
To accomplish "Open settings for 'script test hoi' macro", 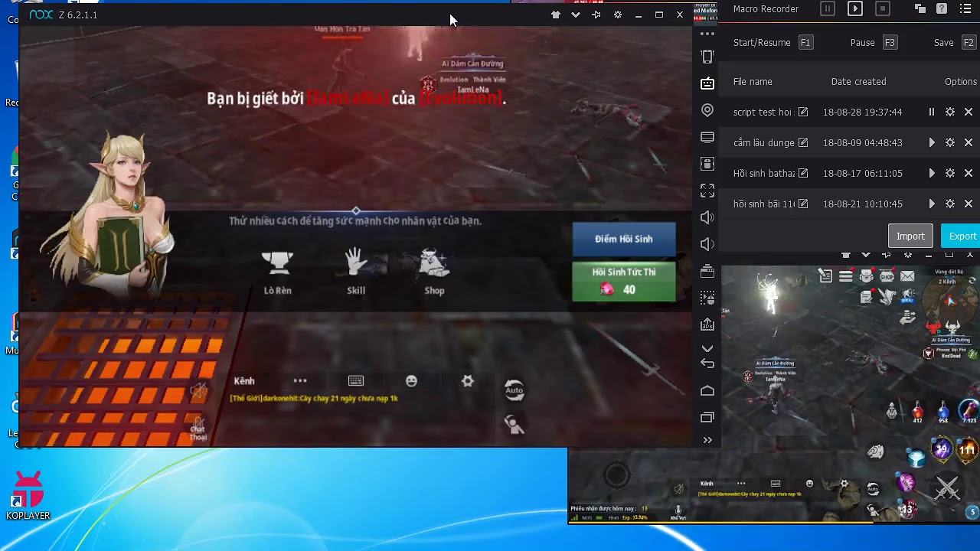I will click(x=950, y=112).
